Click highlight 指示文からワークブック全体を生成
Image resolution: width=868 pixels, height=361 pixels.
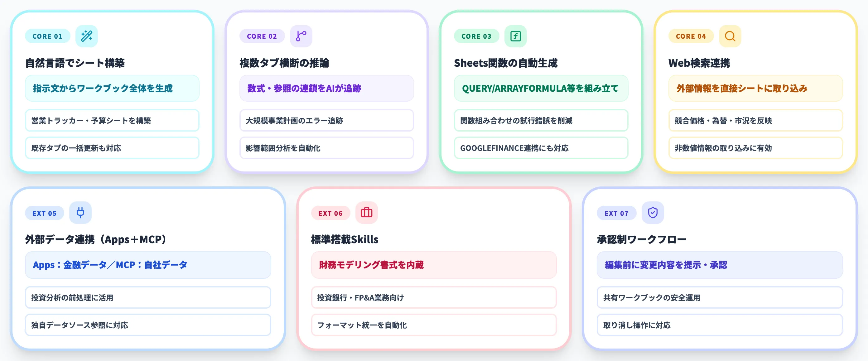coord(112,88)
